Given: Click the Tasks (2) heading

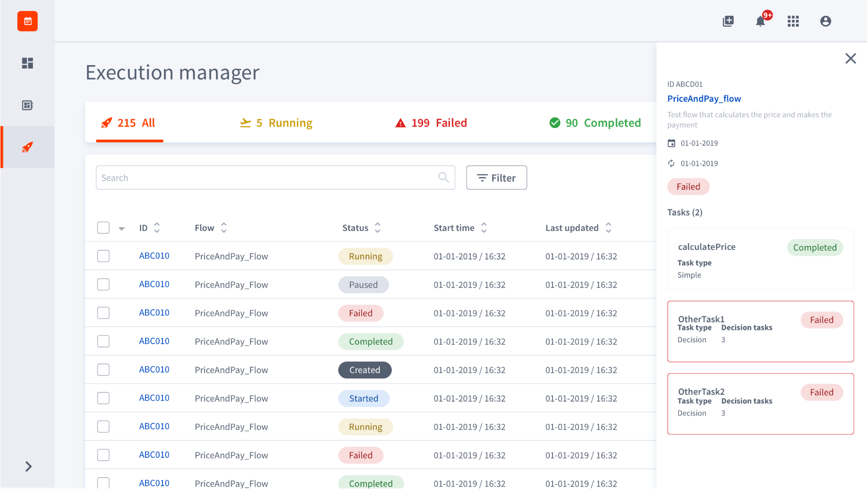Looking at the screenshot, I should pos(685,212).
